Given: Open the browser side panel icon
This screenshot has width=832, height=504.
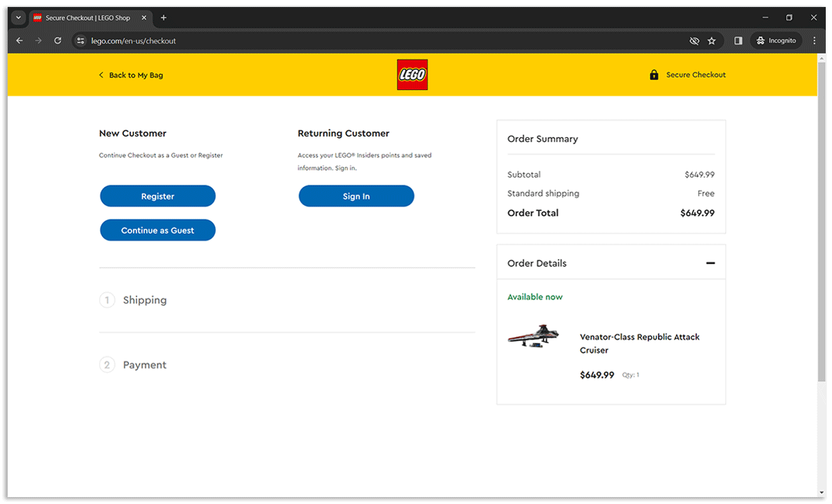Looking at the screenshot, I should point(737,40).
